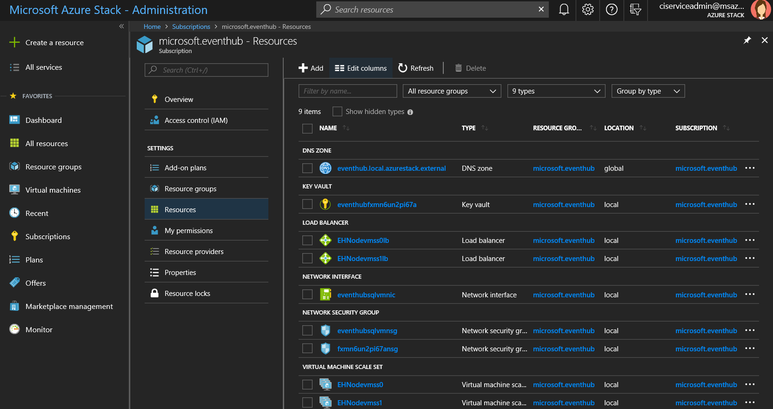This screenshot has width=773, height=409.
Task: Check eventhub.local.azurestack.external row checkbox
Action: (x=307, y=168)
